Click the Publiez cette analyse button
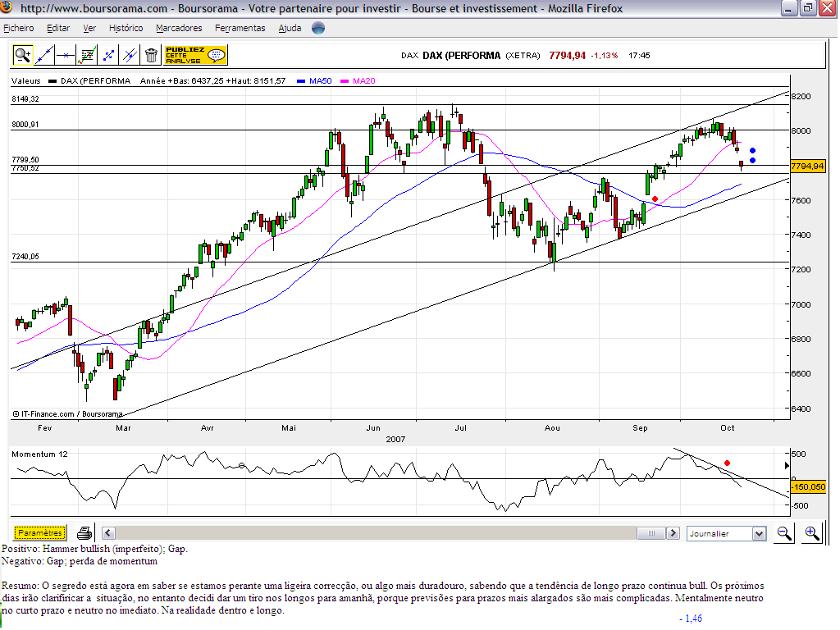This screenshot has height=630, width=840. 195,55
